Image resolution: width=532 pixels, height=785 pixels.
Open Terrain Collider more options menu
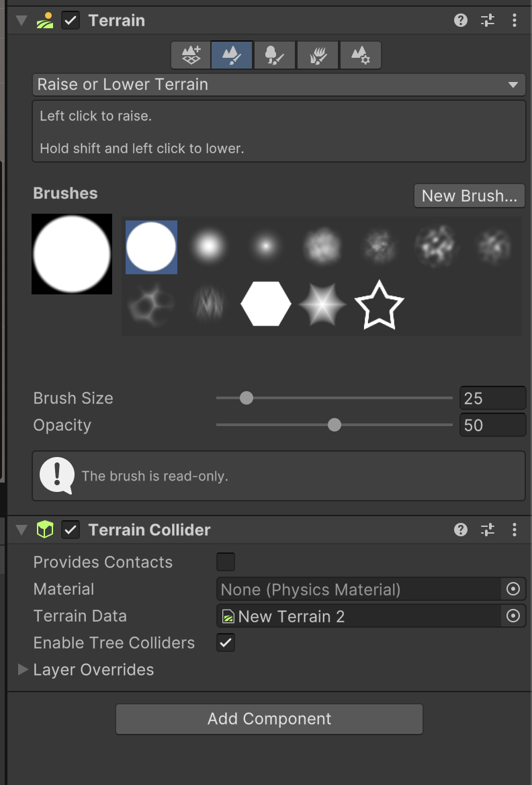[515, 530]
